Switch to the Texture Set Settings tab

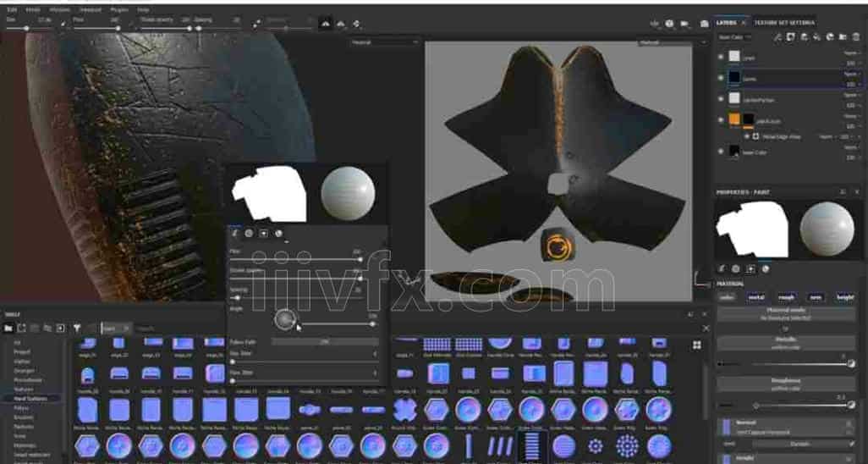[784, 23]
